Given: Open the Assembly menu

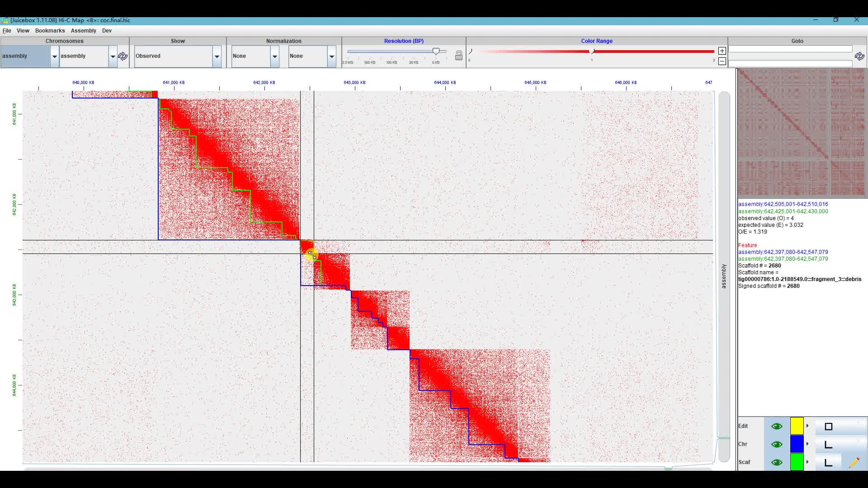Looking at the screenshot, I should coord(83,31).
